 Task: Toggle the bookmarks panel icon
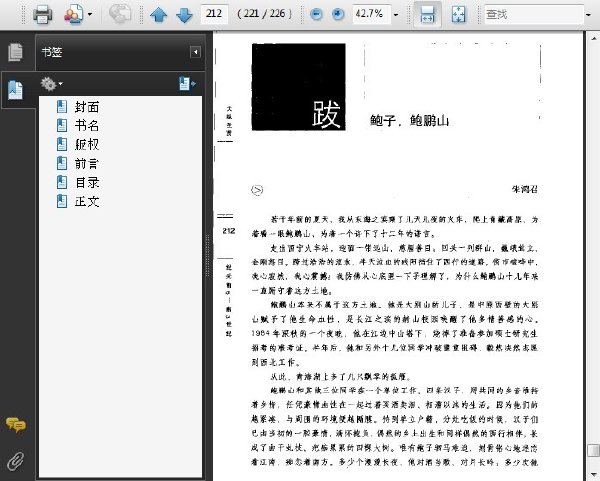pyautogui.click(x=16, y=90)
